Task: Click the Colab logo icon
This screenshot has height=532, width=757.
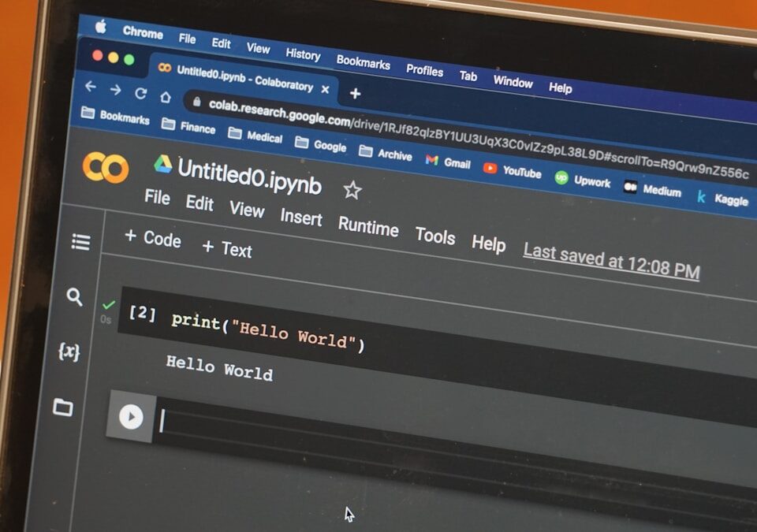Action: click(x=106, y=168)
